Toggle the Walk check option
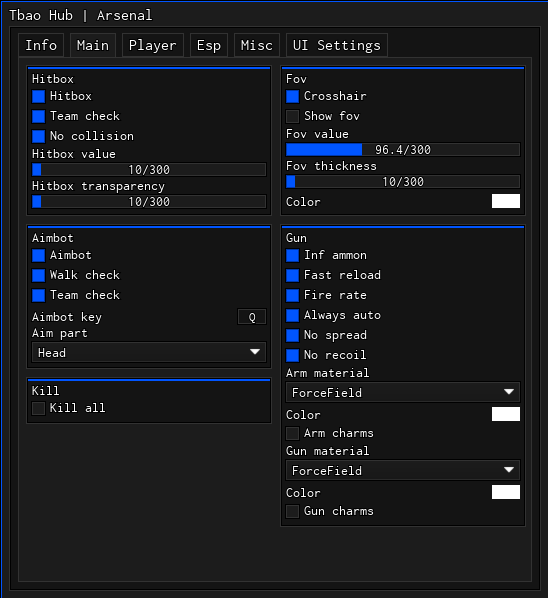This screenshot has height=598, width=548. click(39, 275)
